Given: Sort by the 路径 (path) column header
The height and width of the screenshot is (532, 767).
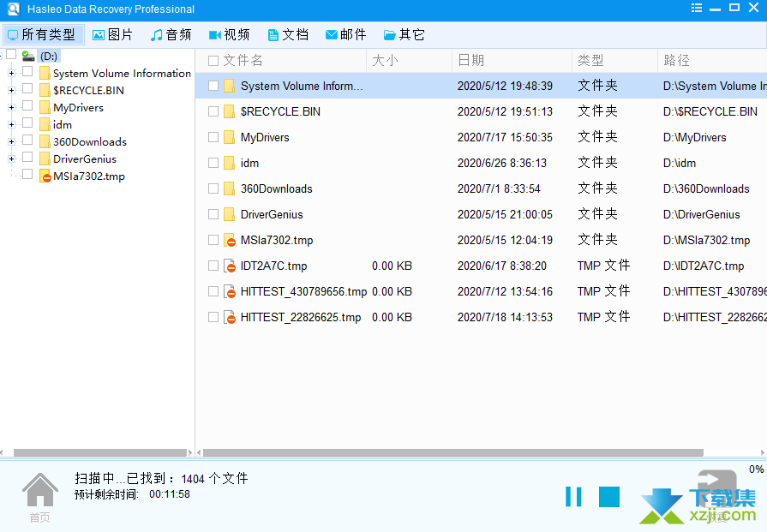Looking at the screenshot, I should click(712, 61).
